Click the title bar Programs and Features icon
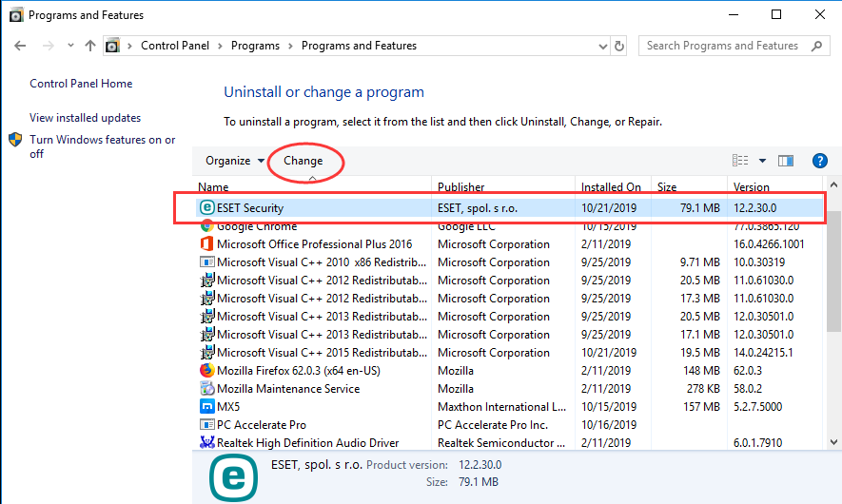The height and width of the screenshot is (504, 842). 16,15
